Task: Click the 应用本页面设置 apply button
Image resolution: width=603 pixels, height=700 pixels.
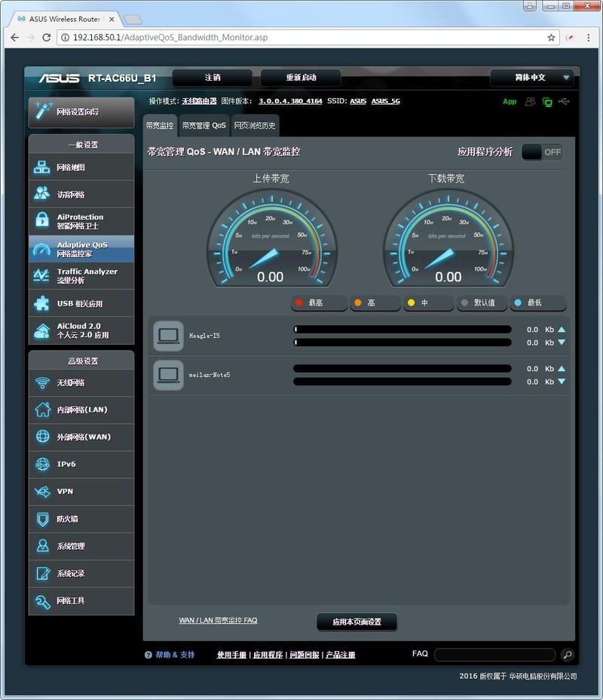Action: click(357, 622)
